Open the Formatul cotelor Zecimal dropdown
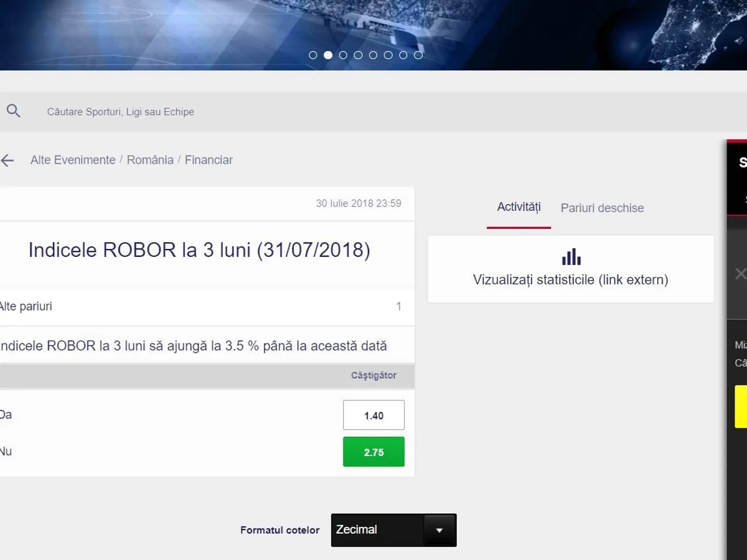This screenshot has height=560, width=747. coord(393,530)
